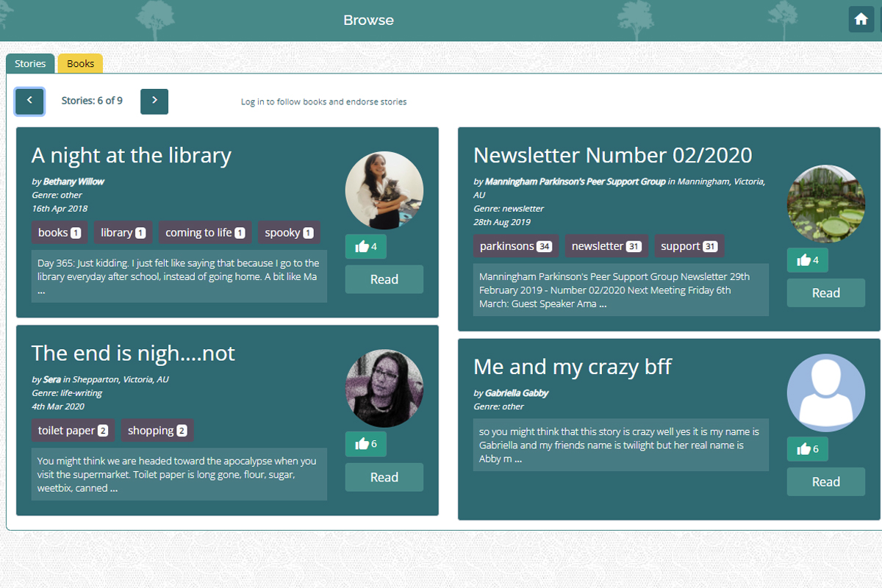882x588 pixels.
Task: Go to next stories page arrow
Action: point(154,101)
